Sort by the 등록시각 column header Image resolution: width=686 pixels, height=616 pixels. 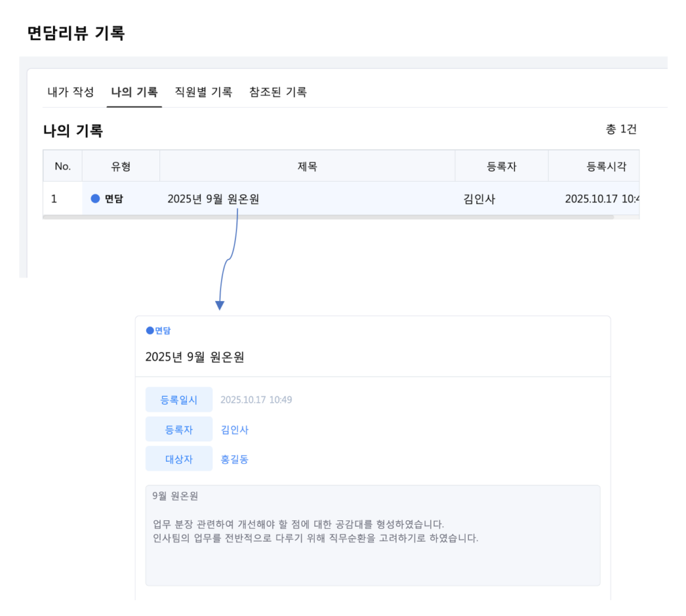pos(606,166)
